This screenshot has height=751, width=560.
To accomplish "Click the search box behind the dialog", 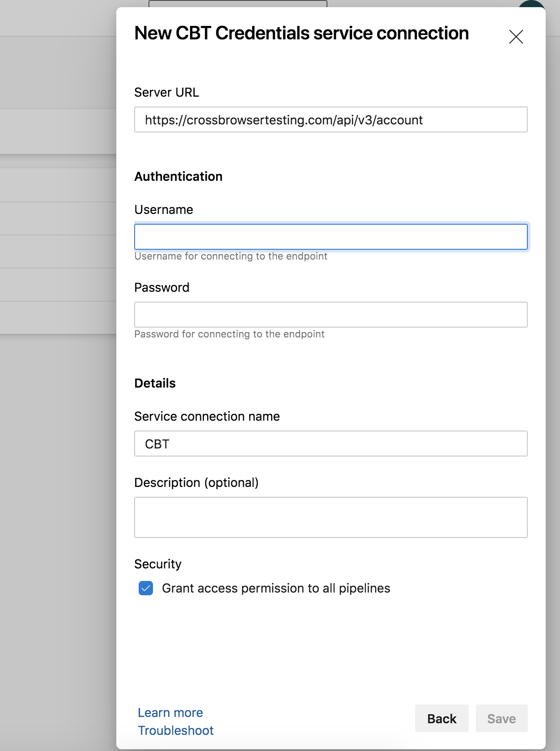I will tap(238, 3).
